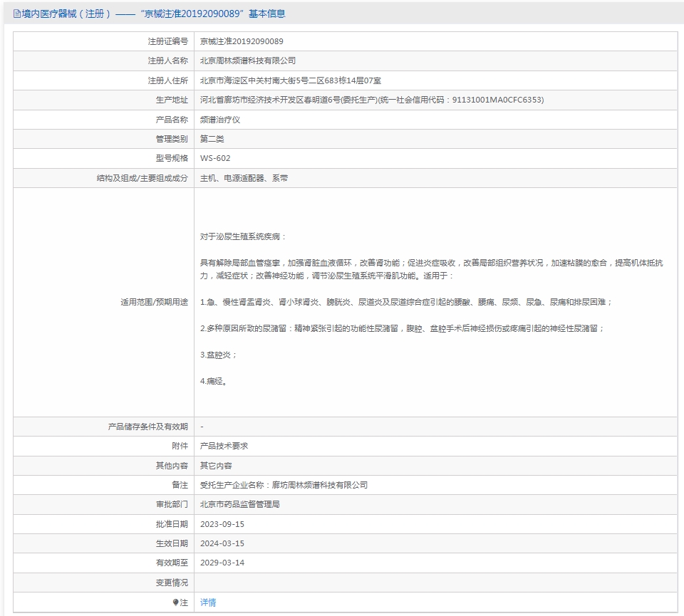The height and width of the screenshot is (616, 684).
Task: Click the page title 境内医疗器械（注册）基本信息
Action: click(x=153, y=14)
